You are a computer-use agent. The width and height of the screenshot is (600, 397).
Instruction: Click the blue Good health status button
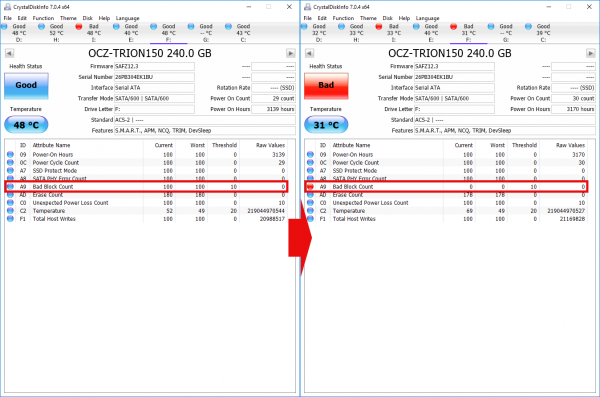pyautogui.click(x=26, y=86)
